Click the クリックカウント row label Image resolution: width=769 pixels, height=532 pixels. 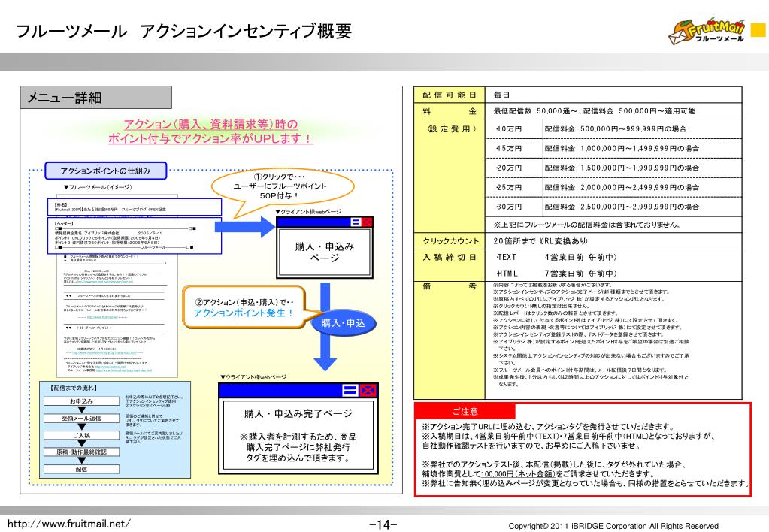coord(451,240)
